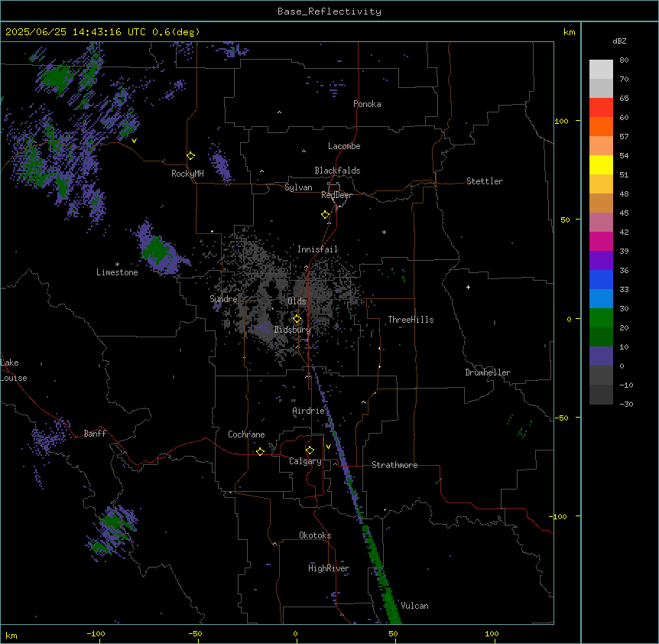
Task: Click the Airdrie label
Action: click(309, 411)
